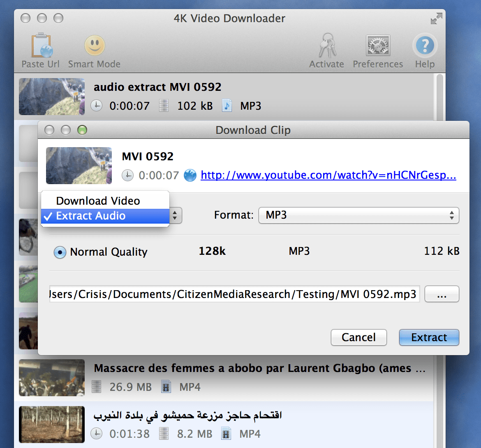Choose Extract Audio menu option
Image resolution: width=481 pixels, height=448 pixels.
coord(105,216)
